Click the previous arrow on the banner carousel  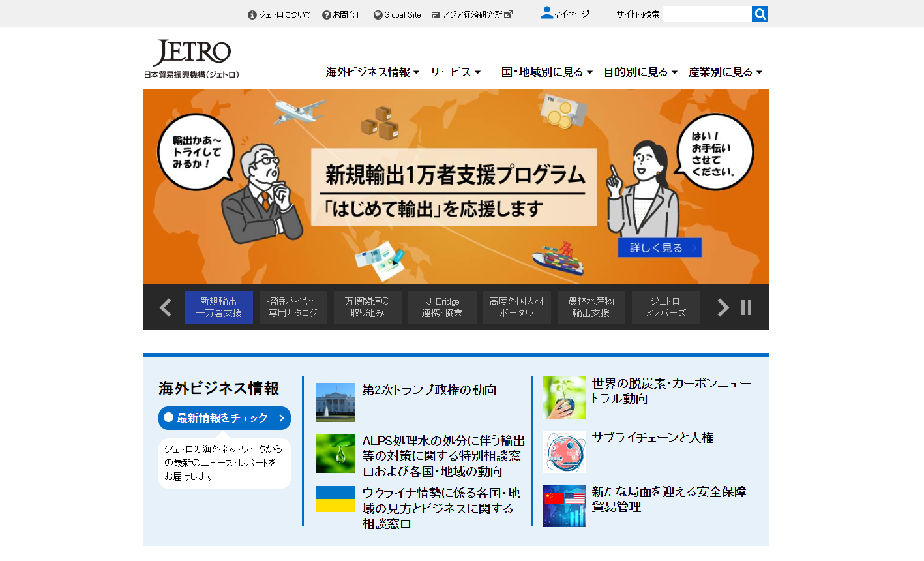click(x=165, y=307)
